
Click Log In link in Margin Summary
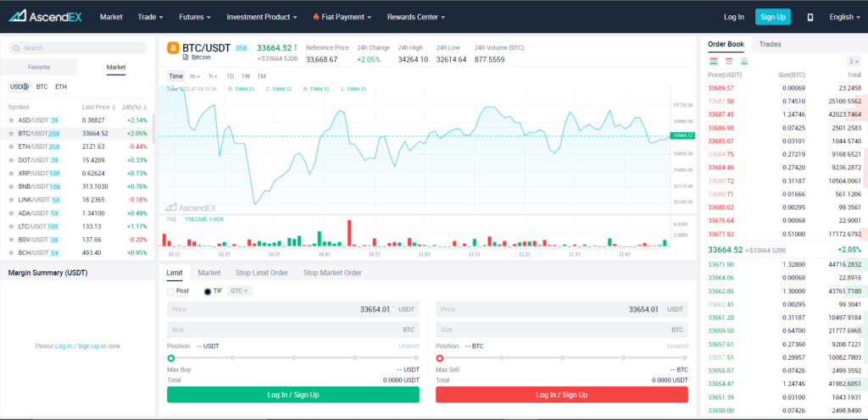pos(64,346)
